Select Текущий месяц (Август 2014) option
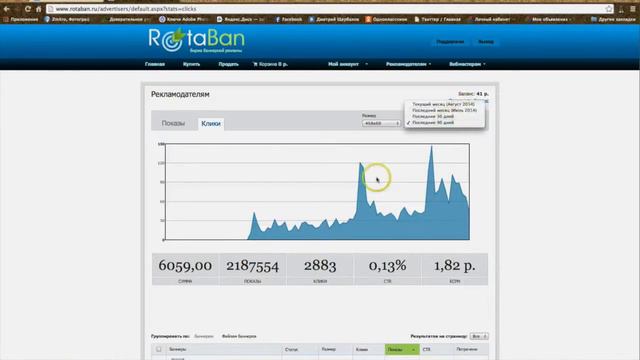 tap(443, 104)
